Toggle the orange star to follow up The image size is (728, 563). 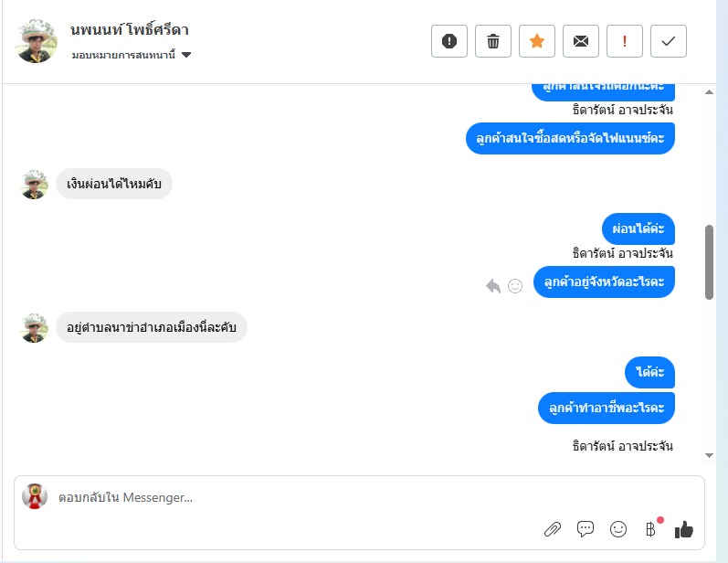click(x=537, y=41)
